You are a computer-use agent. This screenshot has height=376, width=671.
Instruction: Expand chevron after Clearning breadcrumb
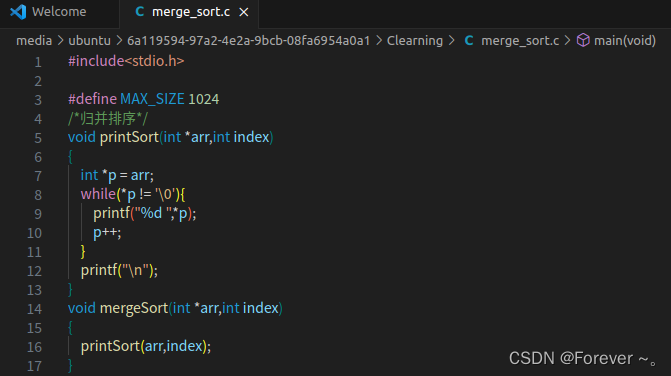coord(451,41)
